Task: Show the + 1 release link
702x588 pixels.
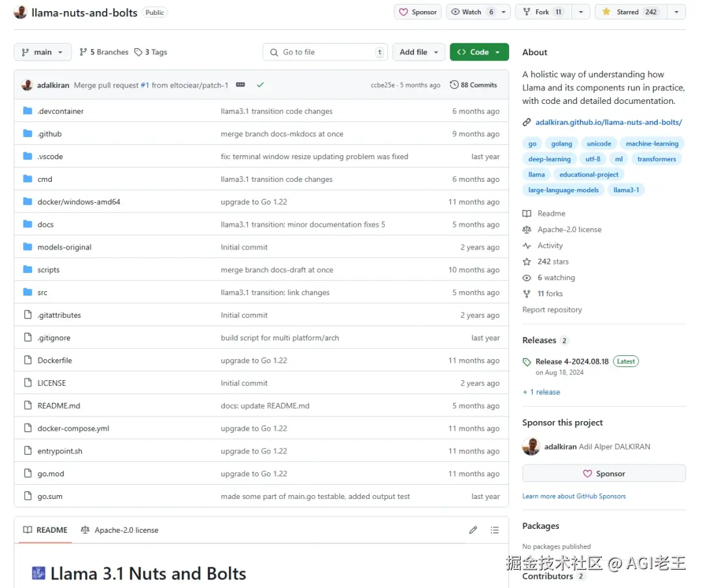Action: (541, 392)
